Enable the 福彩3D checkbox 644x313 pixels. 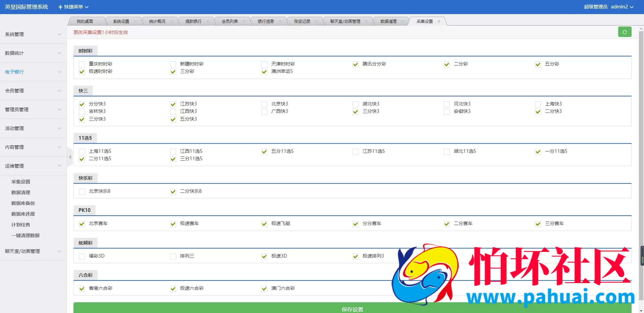[x=82, y=256]
